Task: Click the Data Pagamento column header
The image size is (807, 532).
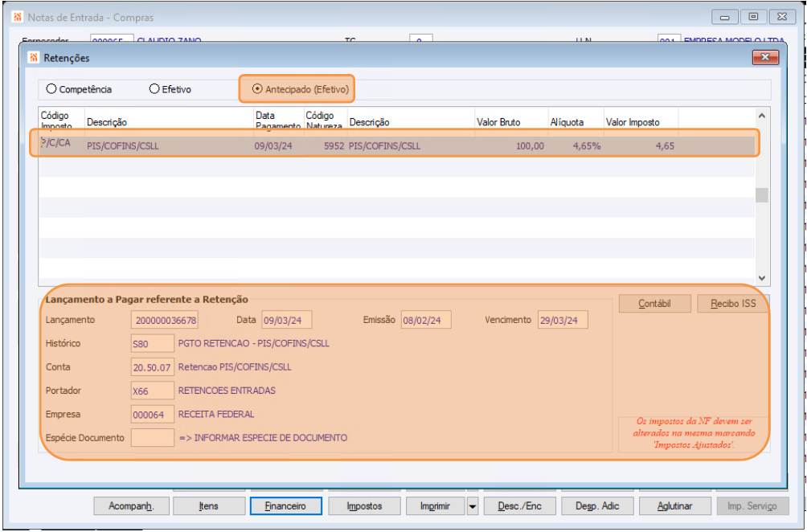Action: coord(278,121)
